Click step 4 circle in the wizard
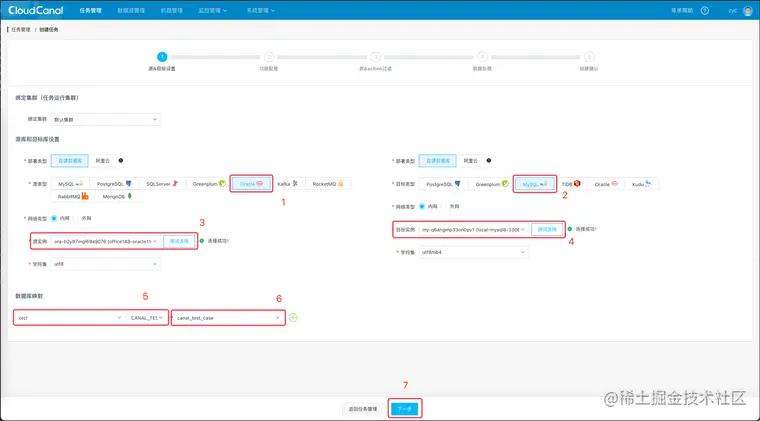The image size is (760, 421). coord(482,57)
